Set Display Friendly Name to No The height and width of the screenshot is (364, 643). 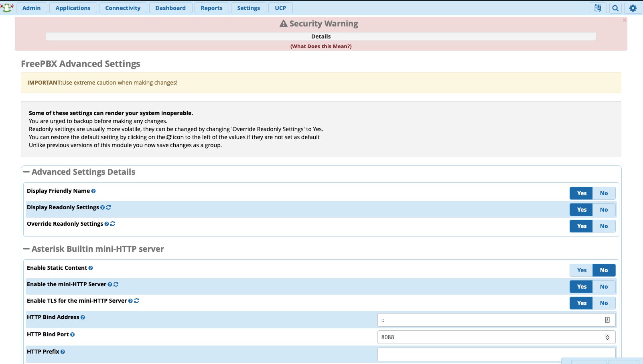[x=604, y=193]
